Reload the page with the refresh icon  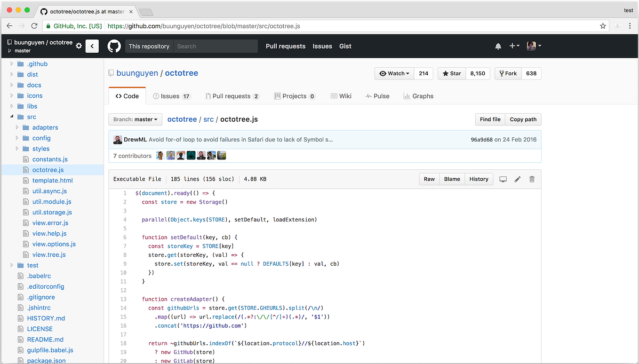(34, 26)
